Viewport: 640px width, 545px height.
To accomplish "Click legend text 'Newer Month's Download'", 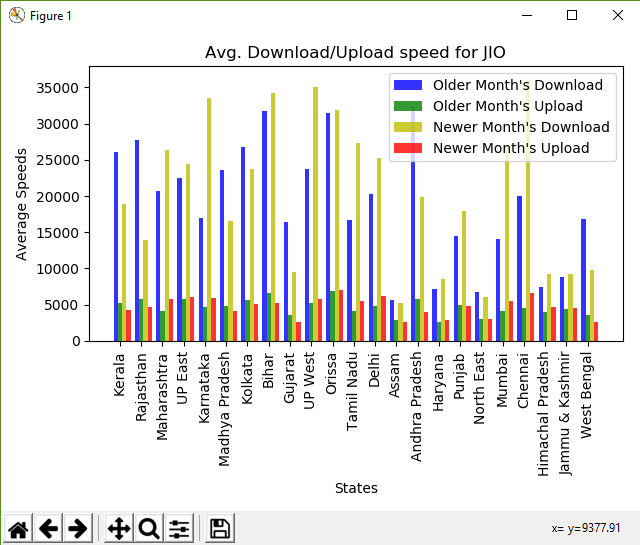I will point(521,127).
